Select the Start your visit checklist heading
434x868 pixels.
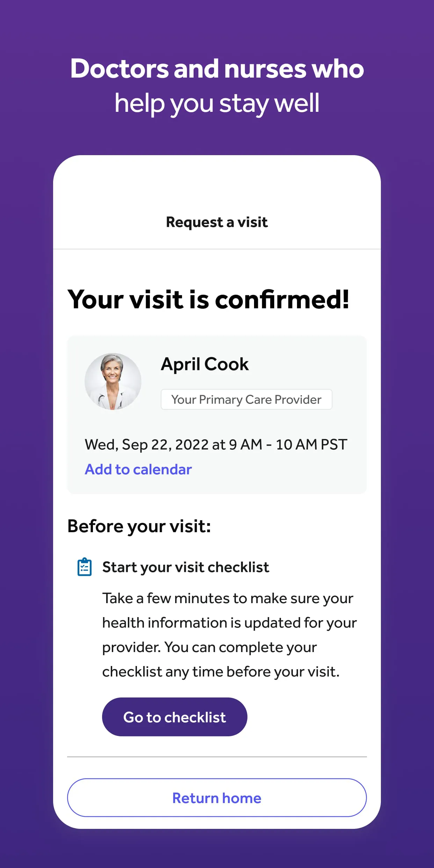tap(186, 567)
